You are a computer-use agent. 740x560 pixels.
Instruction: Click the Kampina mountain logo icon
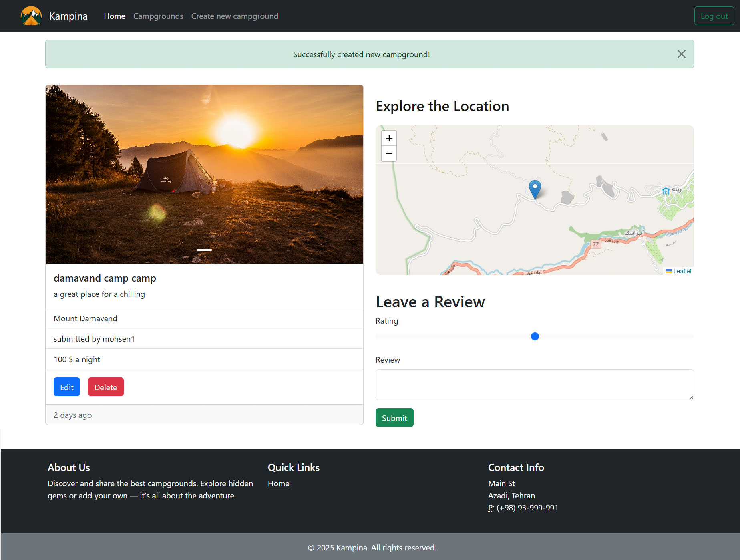(31, 16)
